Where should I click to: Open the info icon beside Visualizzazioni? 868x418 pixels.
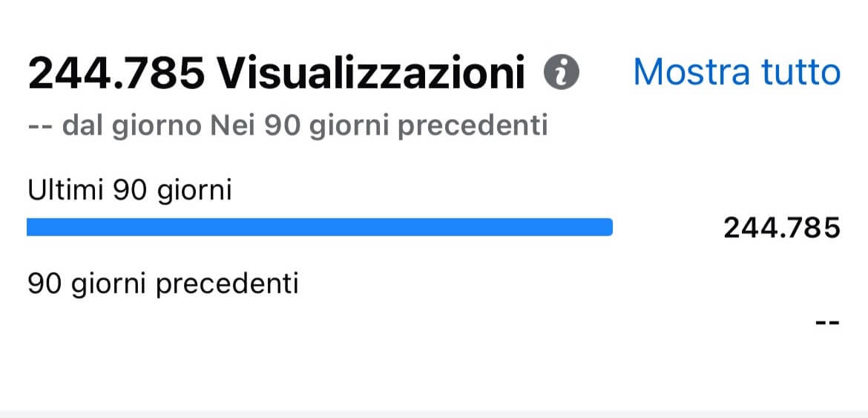(x=562, y=73)
